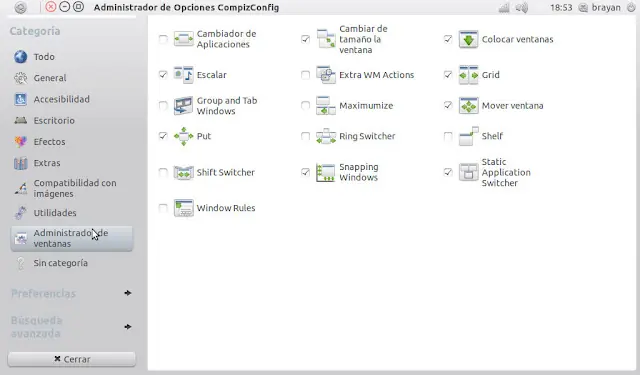The width and height of the screenshot is (640, 375).
Task: Enable the Cambiador de Aplicaciones checkbox
Action: tap(163, 39)
